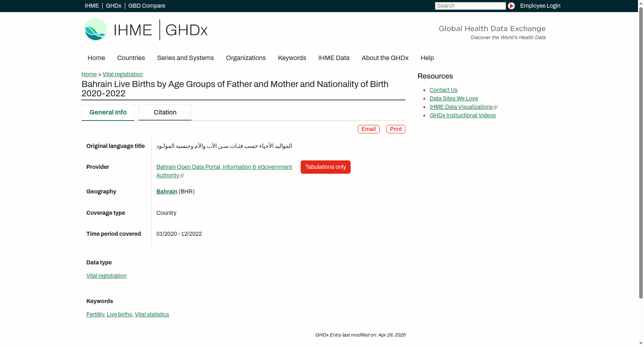Open Employee Login
Image resolution: width=644 pixels, height=347 pixels.
click(x=540, y=6)
